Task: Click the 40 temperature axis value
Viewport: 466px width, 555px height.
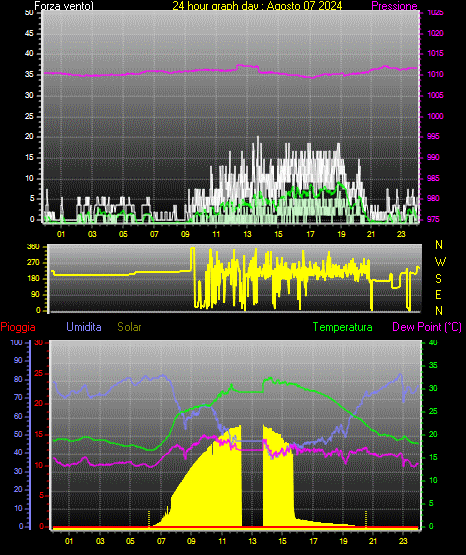Action: coord(433,343)
